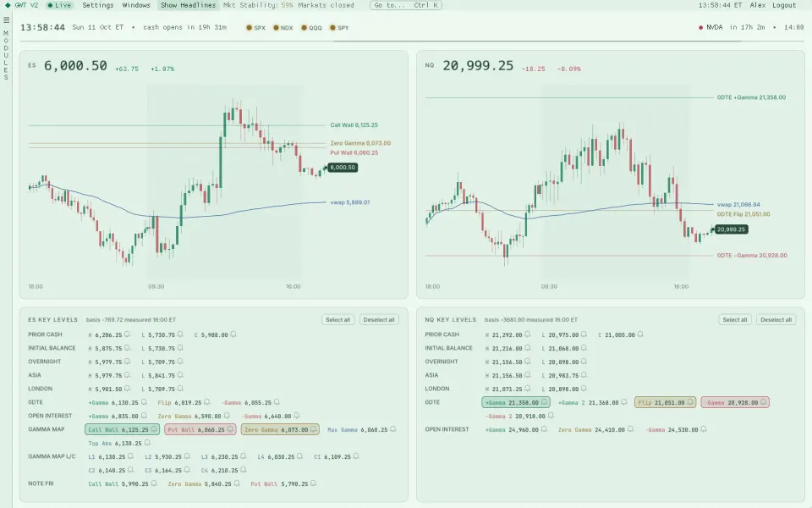Click the NQ 20,999.25 price tag on chart

pyautogui.click(x=731, y=229)
